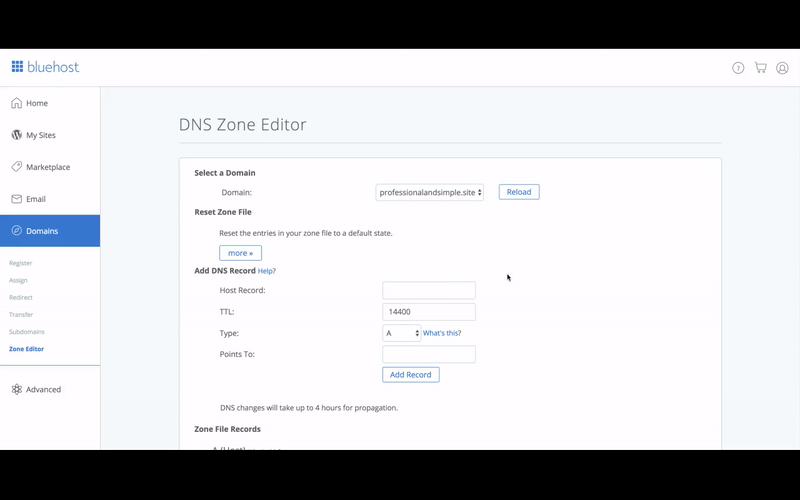The image size is (800, 500).
Task: Click the Reload button
Action: click(x=519, y=192)
